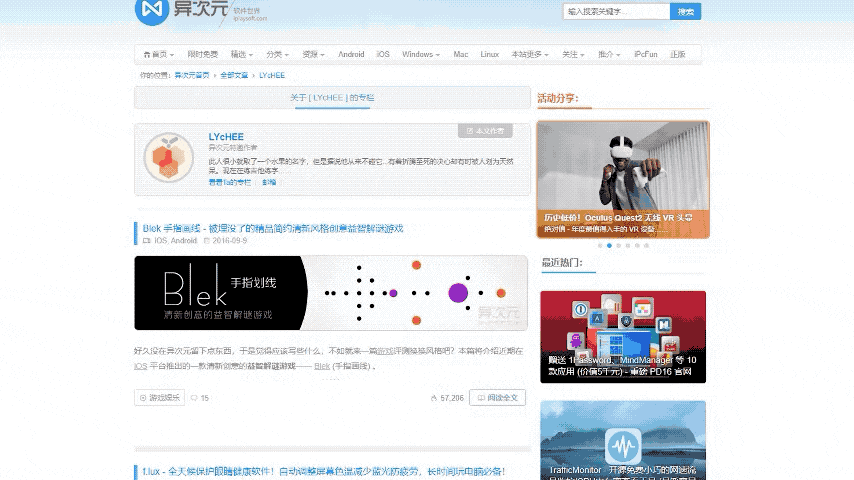Screen dimensions: 854x480
Task: Expand the Windows dropdown menu
Action: 420,54
